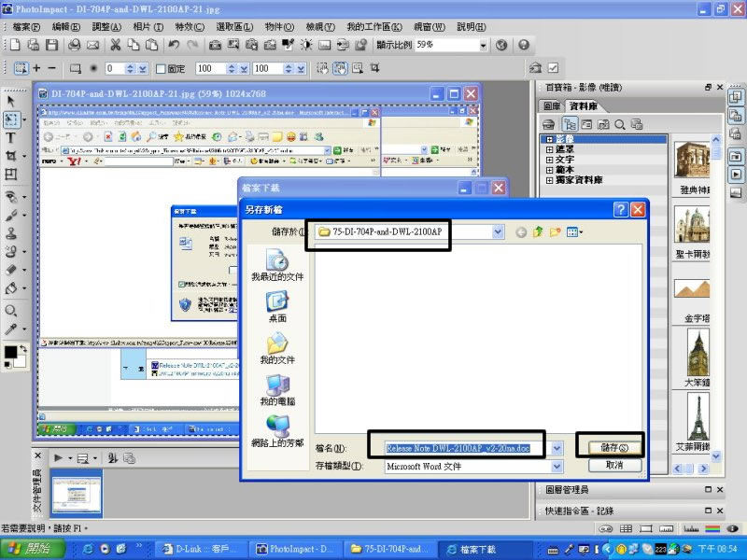The height and width of the screenshot is (560, 747).
Task: Open the 特效(C) menu
Action: tap(190, 27)
